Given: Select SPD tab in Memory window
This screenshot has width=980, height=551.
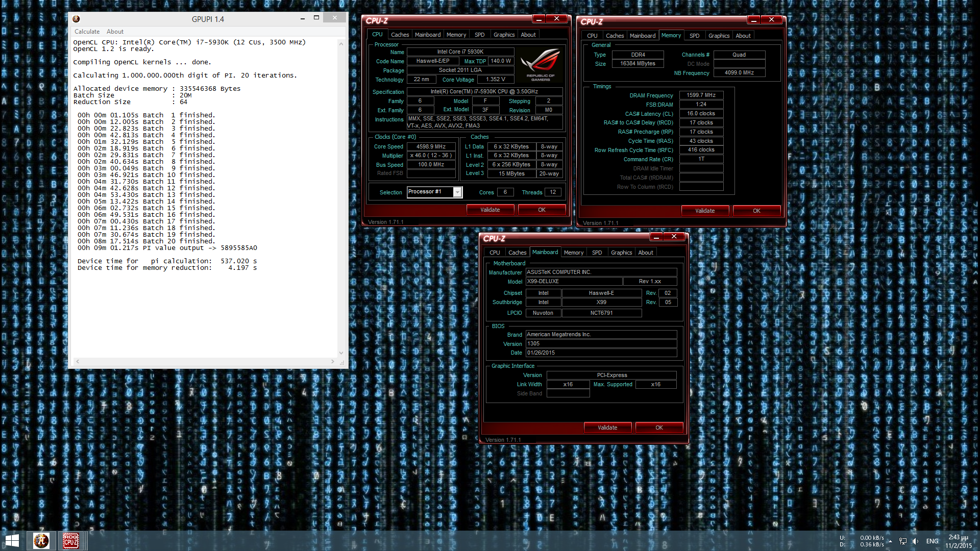Looking at the screenshot, I should click(695, 36).
